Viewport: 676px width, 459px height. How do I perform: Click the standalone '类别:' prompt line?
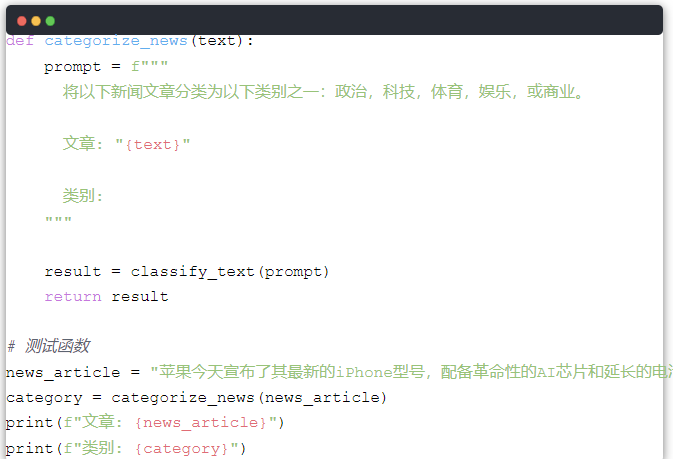pyautogui.click(x=83, y=196)
